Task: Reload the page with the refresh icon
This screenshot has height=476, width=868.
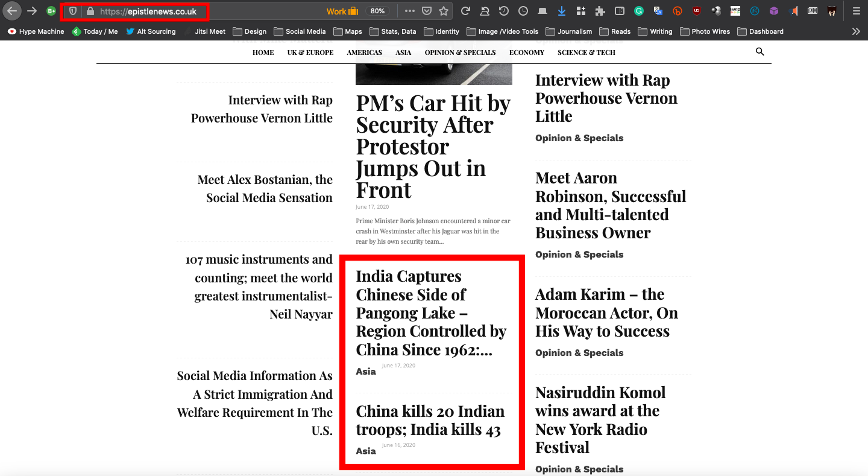Action: 465,11
